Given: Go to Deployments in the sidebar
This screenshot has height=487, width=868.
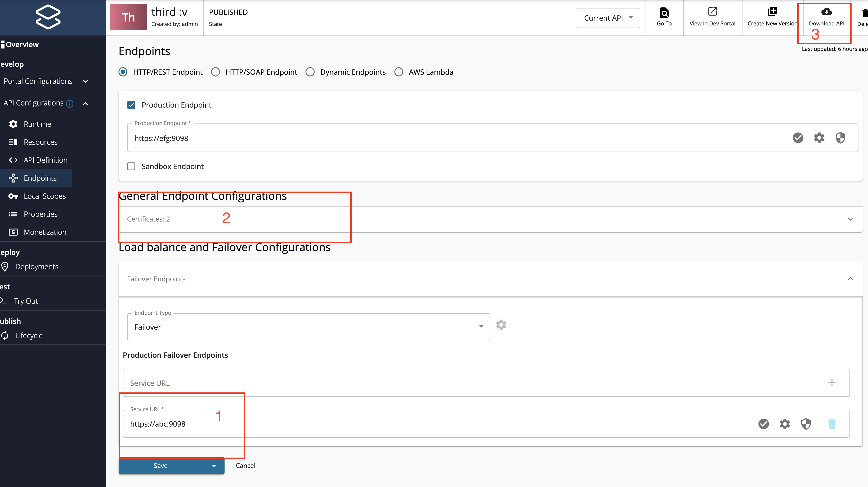Looking at the screenshot, I should [37, 267].
